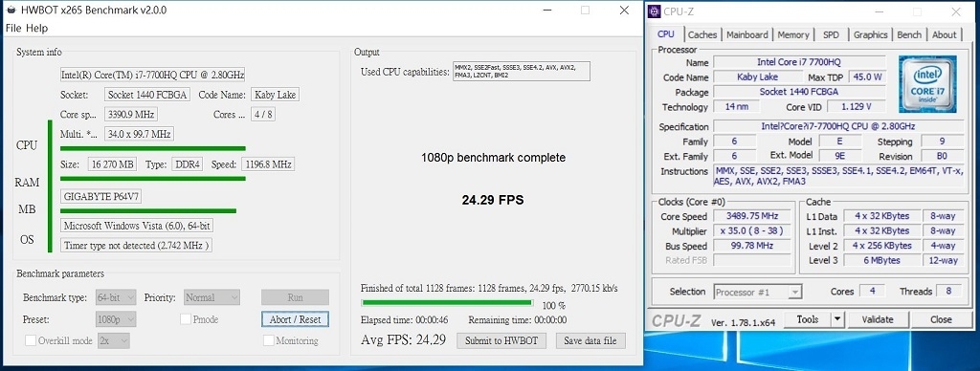
Task: Click the Elapsed time 00:00:46 text
Action: click(x=405, y=319)
